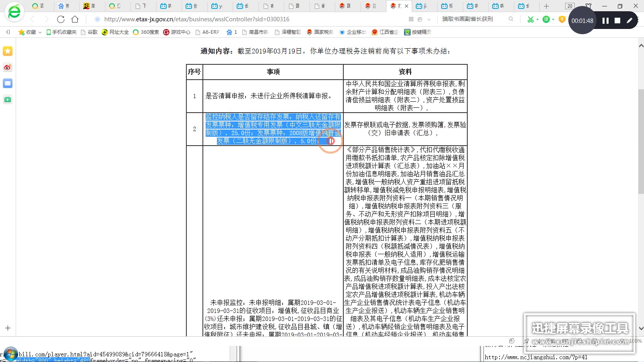Pause the screen recording
This screenshot has width=644, height=362.
[x=605, y=21]
